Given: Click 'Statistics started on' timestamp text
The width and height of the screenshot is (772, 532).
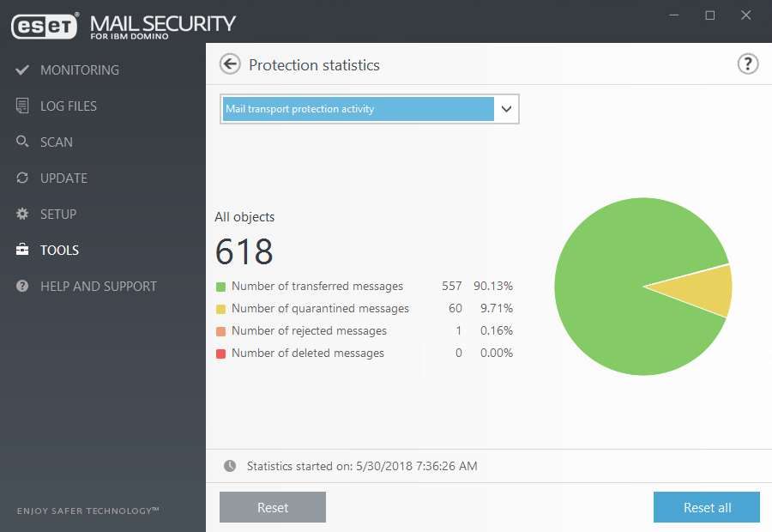Looking at the screenshot, I should 362,466.
